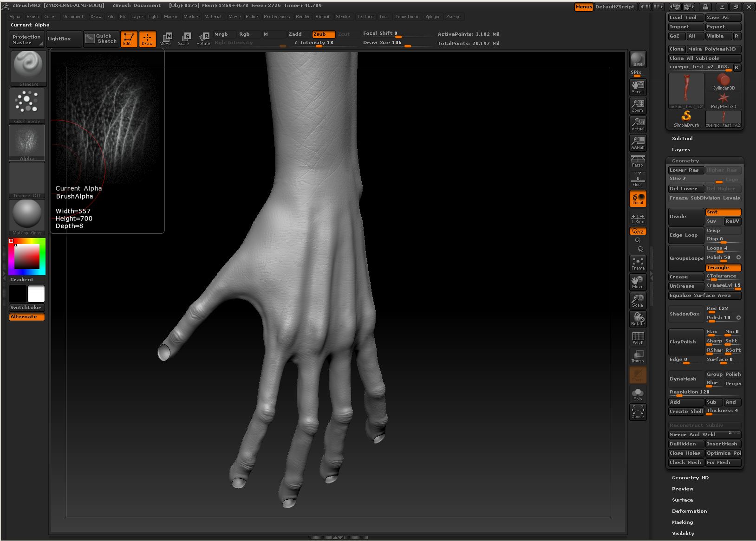756x541 pixels.
Task: Expand the Geometry HD section
Action: pos(690,478)
